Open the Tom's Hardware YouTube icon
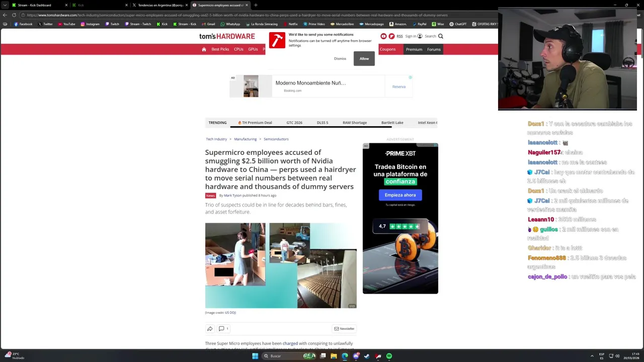The width and height of the screenshot is (644, 362). click(383, 36)
